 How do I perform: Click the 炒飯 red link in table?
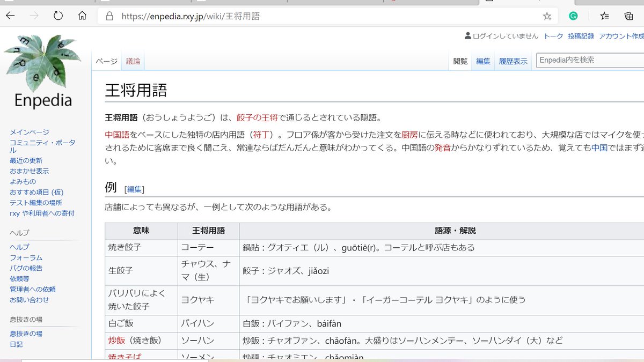coord(116,341)
